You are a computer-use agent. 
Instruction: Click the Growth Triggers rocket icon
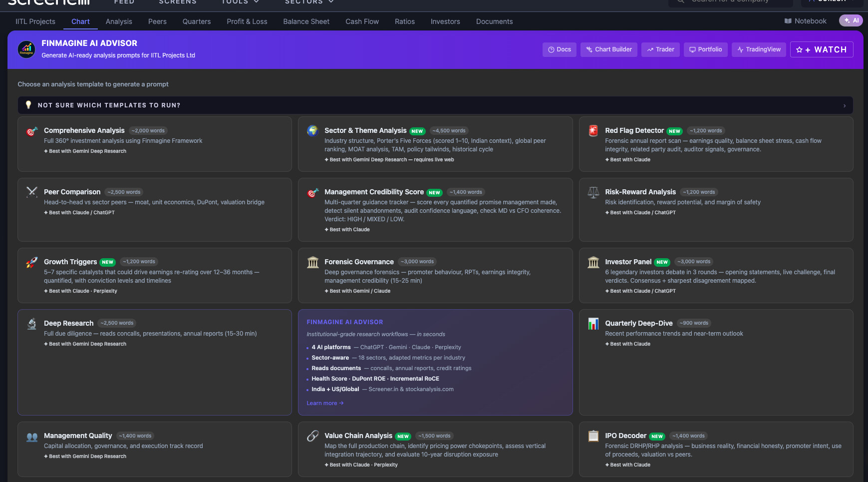point(32,262)
